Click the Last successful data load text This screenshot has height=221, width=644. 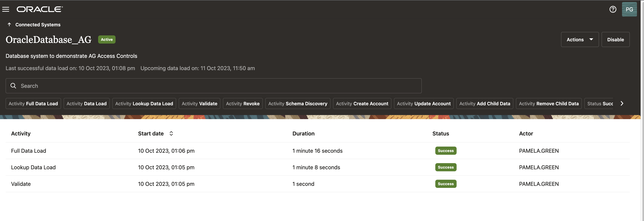(x=70, y=68)
